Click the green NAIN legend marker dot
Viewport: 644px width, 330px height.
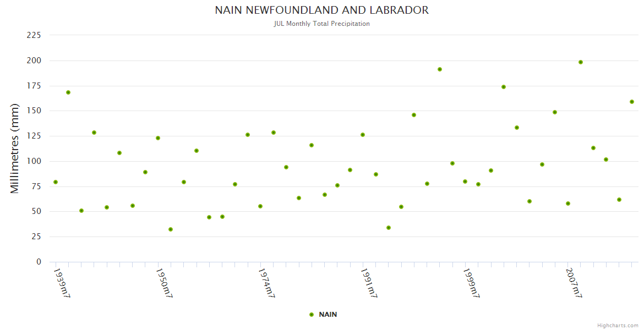pyautogui.click(x=312, y=315)
